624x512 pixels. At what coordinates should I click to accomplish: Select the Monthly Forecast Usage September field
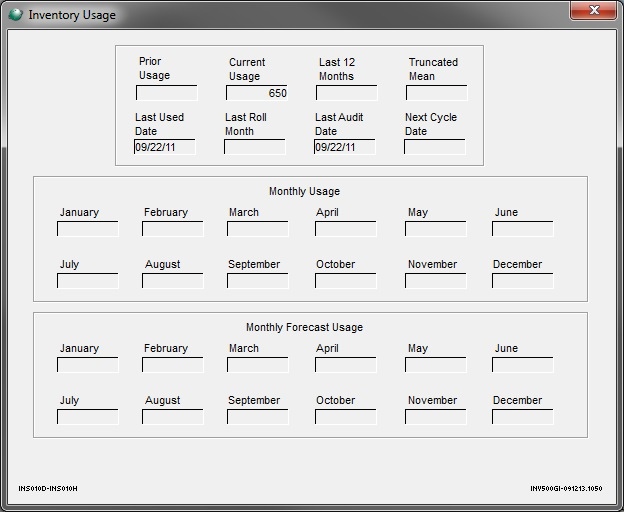coord(258,417)
